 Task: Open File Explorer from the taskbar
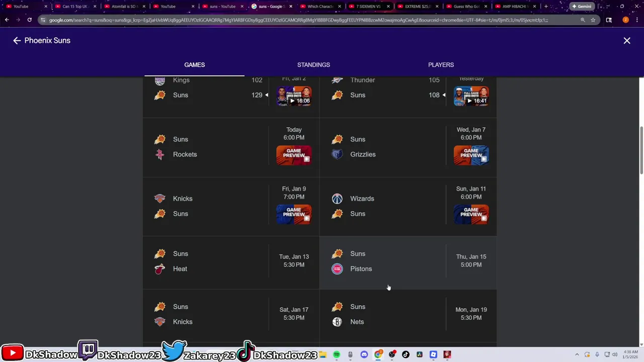(323, 355)
